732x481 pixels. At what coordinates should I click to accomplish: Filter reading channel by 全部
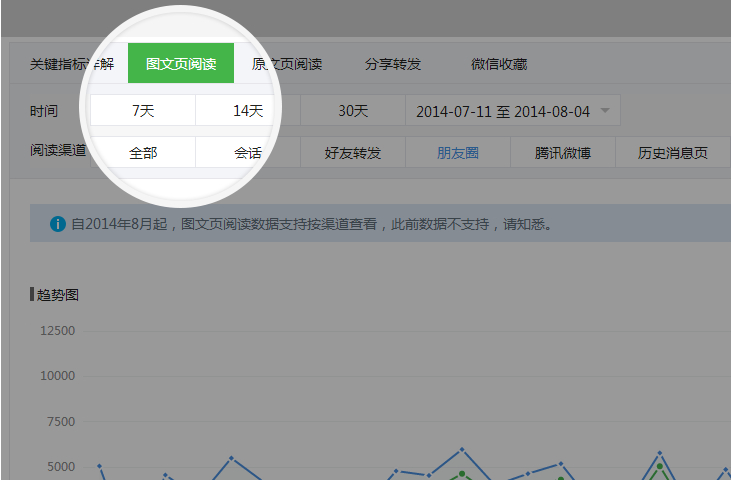pos(143,152)
